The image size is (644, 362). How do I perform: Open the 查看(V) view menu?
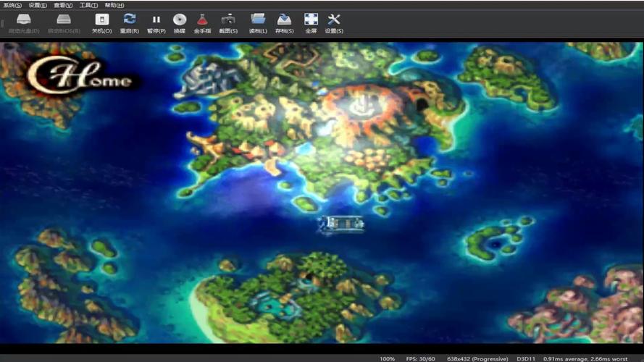[63, 5]
